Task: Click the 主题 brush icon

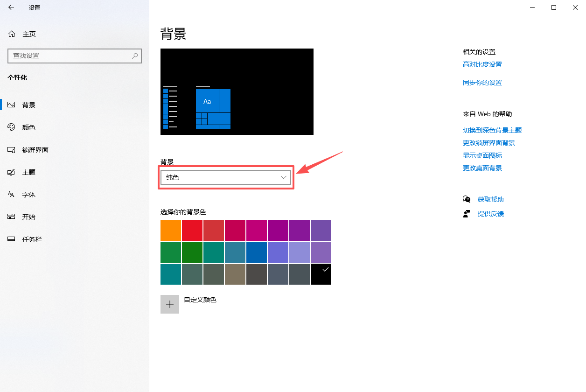Action: tap(12, 172)
